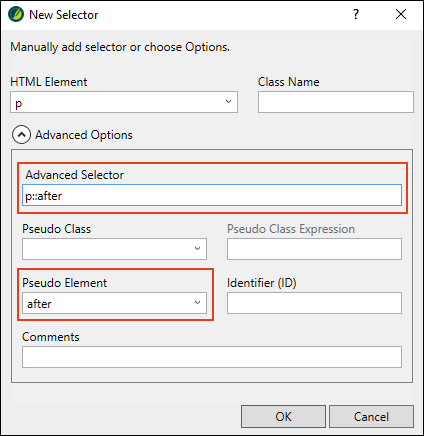Viewport: 424px width, 436px height.
Task: Collapse Advanced Options with the round chevron
Action: tap(21, 135)
